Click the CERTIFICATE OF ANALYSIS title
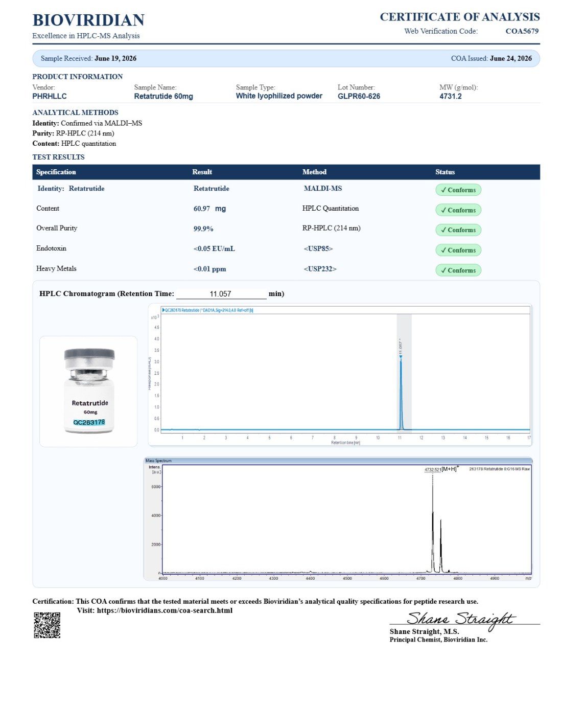562x728 pixels. click(460, 17)
